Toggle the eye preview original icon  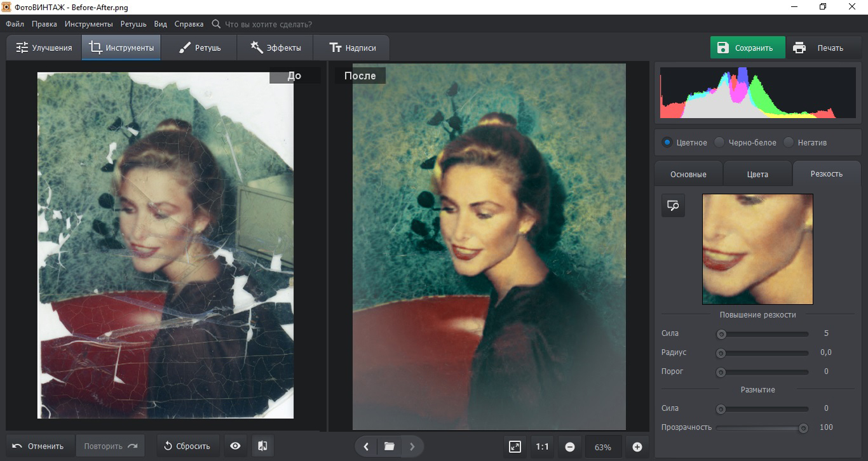(x=235, y=446)
